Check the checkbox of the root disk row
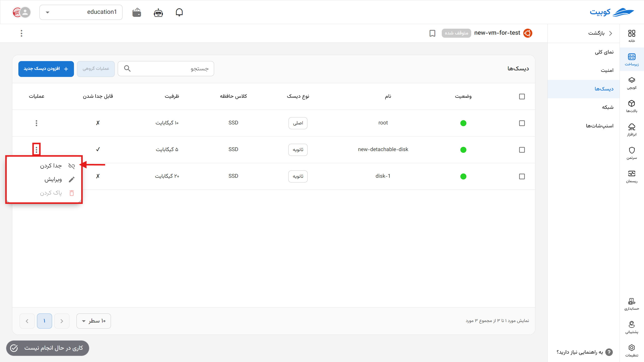644x362 pixels. tap(522, 123)
